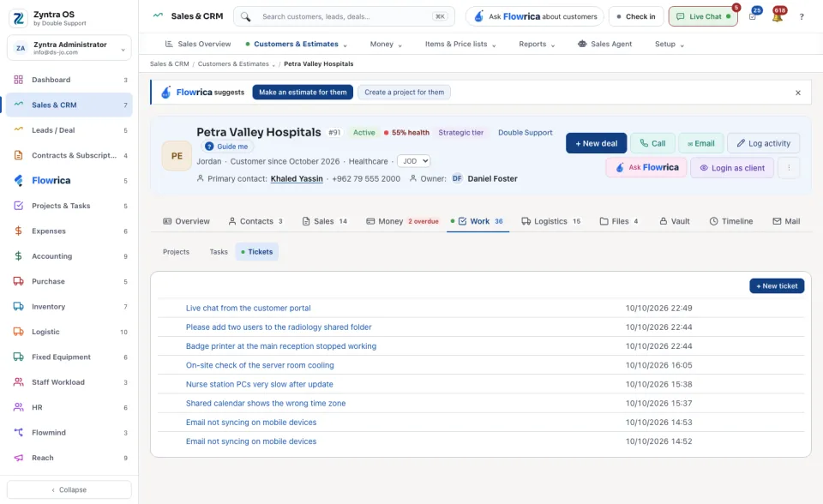Open the notifications bell icon
Image resolution: width=823 pixels, height=504 pixels.
coord(778,17)
